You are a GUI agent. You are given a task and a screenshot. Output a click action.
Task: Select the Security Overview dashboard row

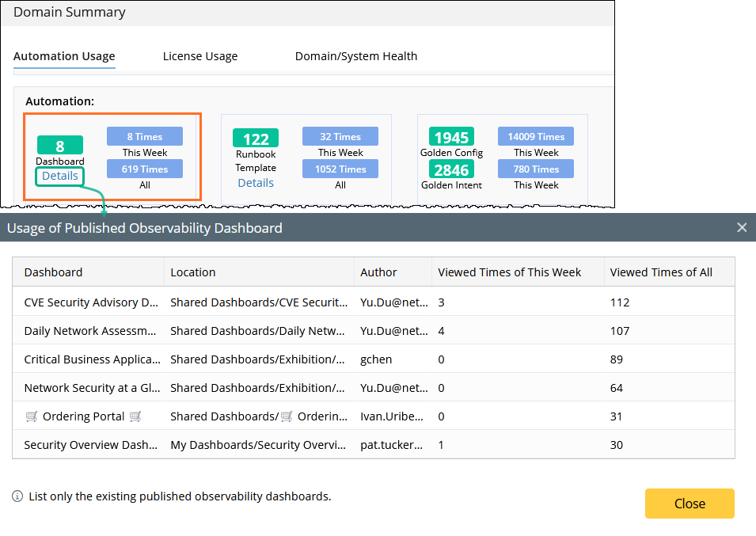click(91, 444)
